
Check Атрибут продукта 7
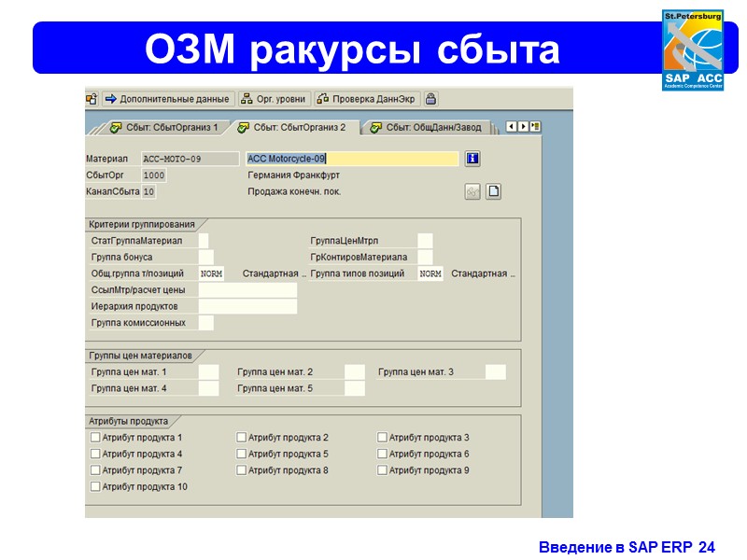[95, 470]
